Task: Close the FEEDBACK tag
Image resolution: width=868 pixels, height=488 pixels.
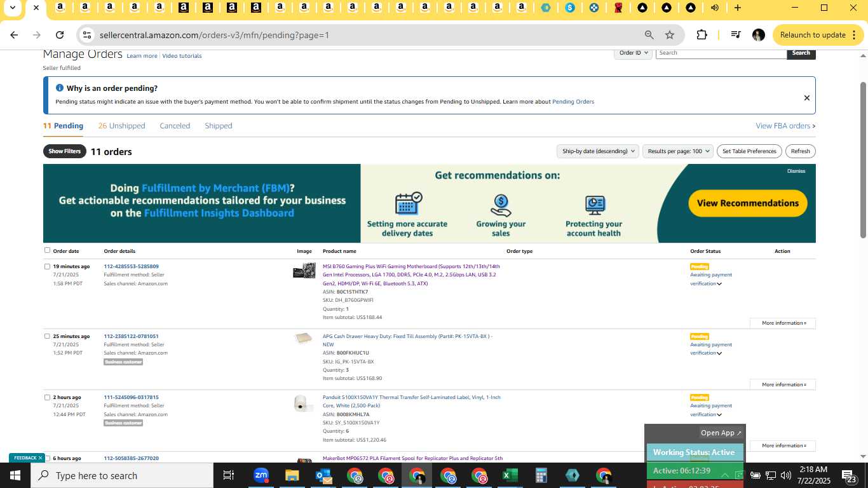Action: [x=40, y=457]
